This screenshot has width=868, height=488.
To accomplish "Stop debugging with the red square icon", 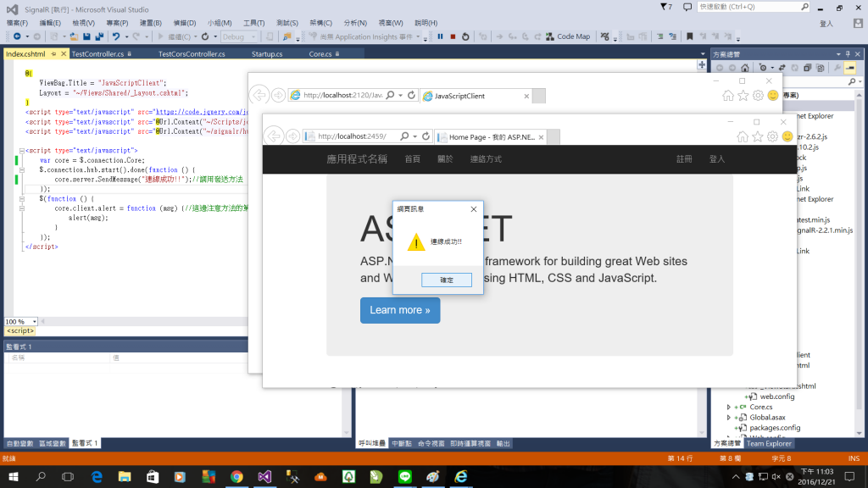I will [x=453, y=36].
